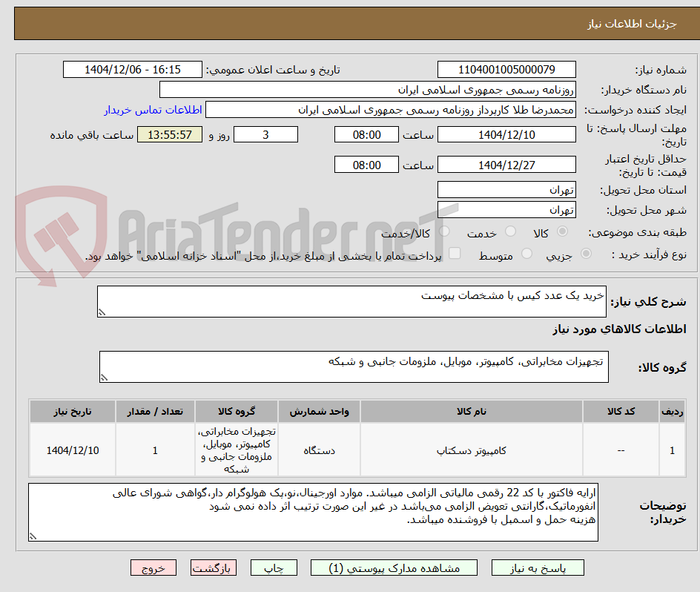Image resolution: width=700 pixels, height=592 pixels.
Task: Open اطلاعات تماس خریدار link
Action: 153,110
